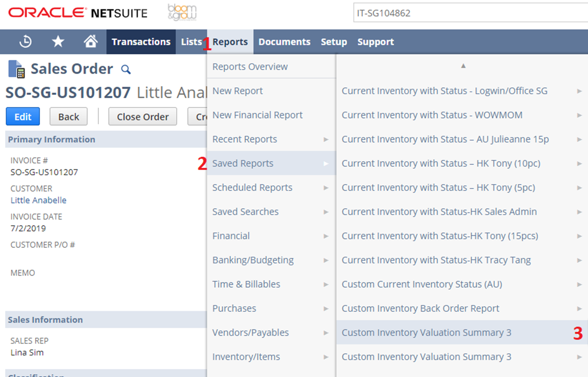
Task: Open Current Inventory with Status – AU Julieanne 15p
Action: pos(462,139)
